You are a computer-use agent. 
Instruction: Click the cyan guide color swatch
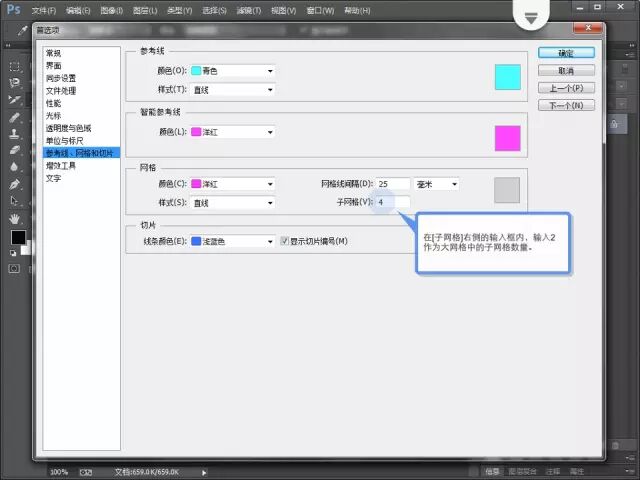tap(507, 77)
